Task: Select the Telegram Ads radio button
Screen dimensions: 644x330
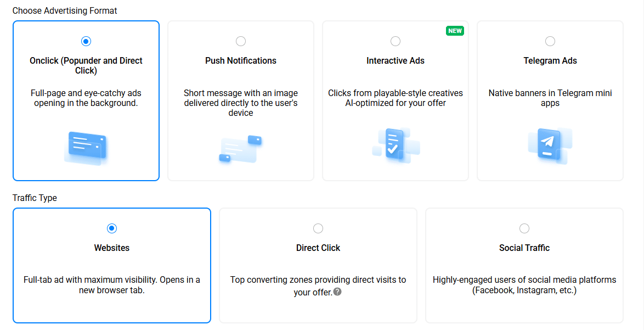Action: pos(550,41)
